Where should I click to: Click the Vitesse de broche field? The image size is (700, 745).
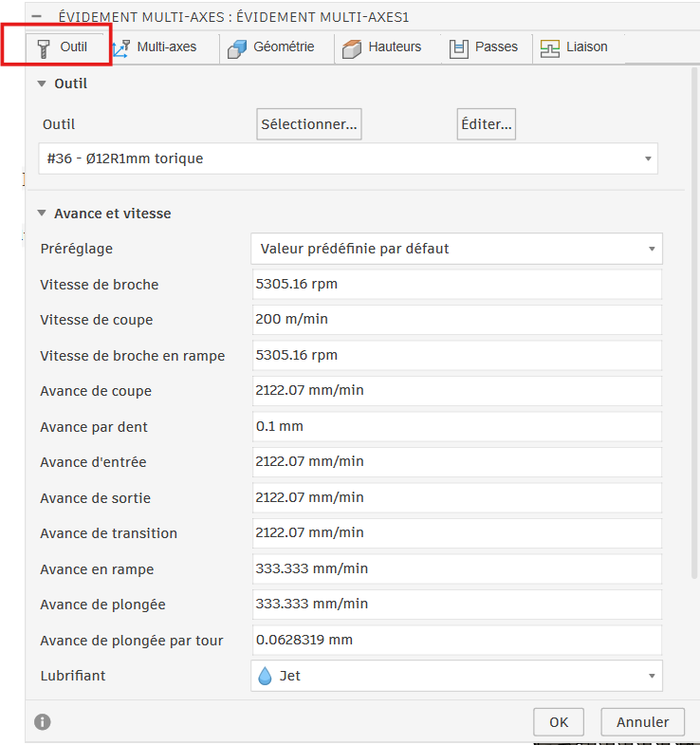[456, 285]
